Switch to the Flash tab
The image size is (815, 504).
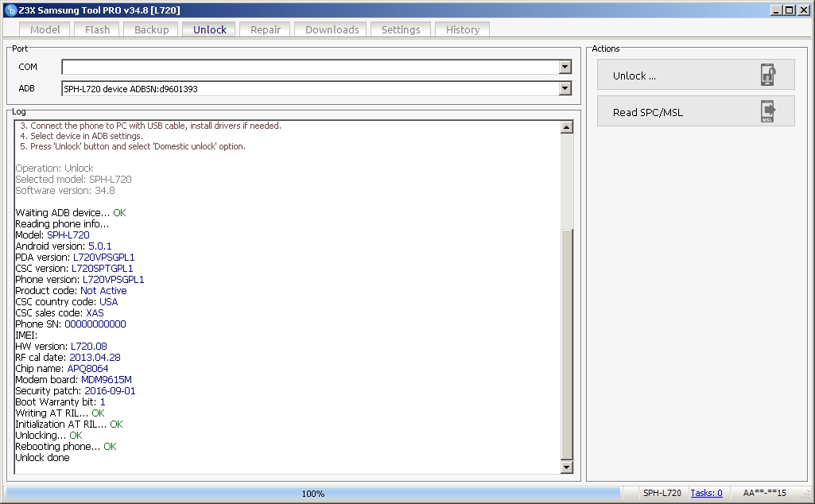pos(97,29)
